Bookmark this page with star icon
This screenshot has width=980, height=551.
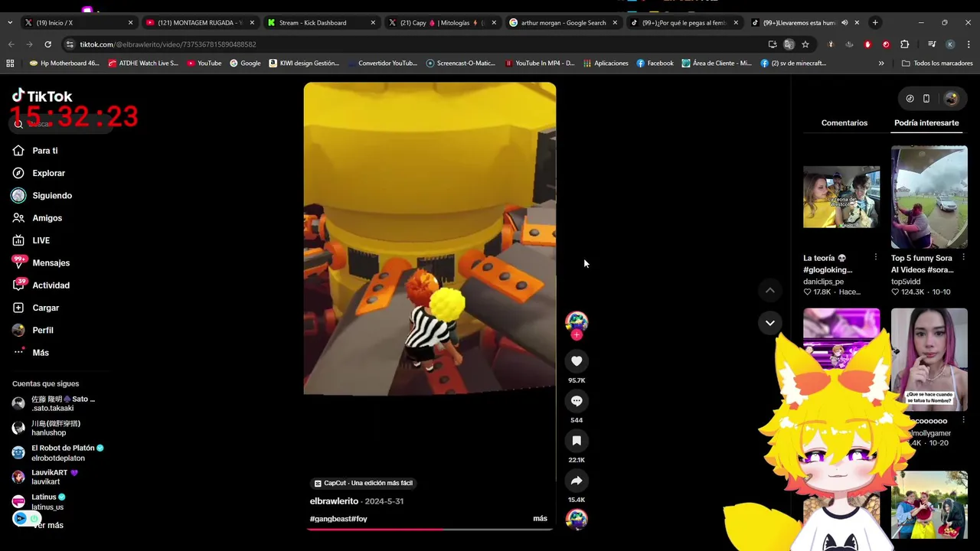(805, 44)
